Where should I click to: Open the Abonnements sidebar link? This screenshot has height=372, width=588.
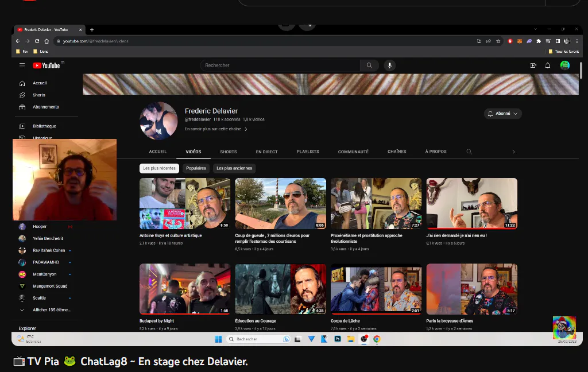pos(45,107)
